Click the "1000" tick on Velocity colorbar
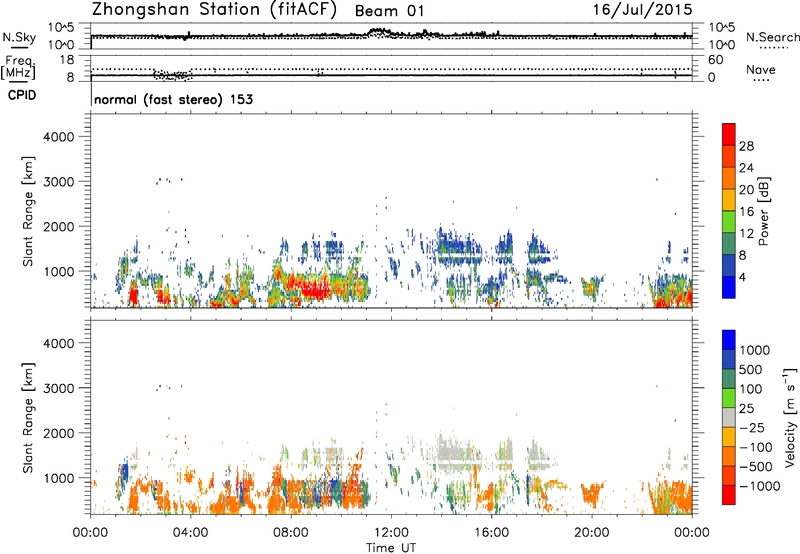 tap(755, 350)
